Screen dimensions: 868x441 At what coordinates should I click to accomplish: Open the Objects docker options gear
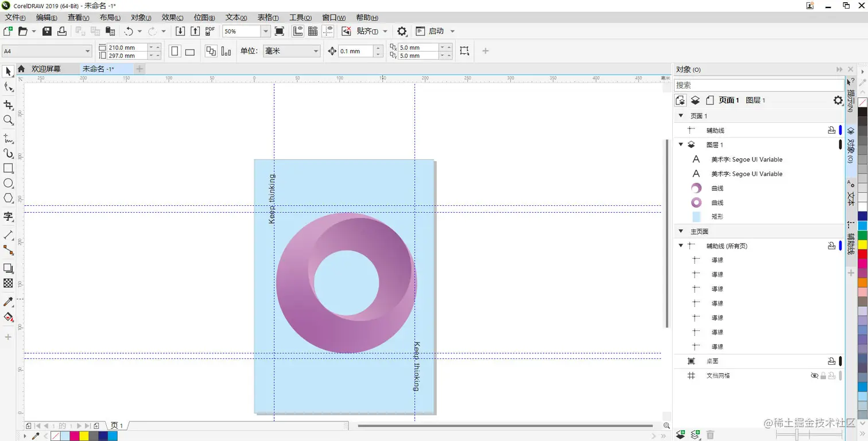tap(838, 100)
